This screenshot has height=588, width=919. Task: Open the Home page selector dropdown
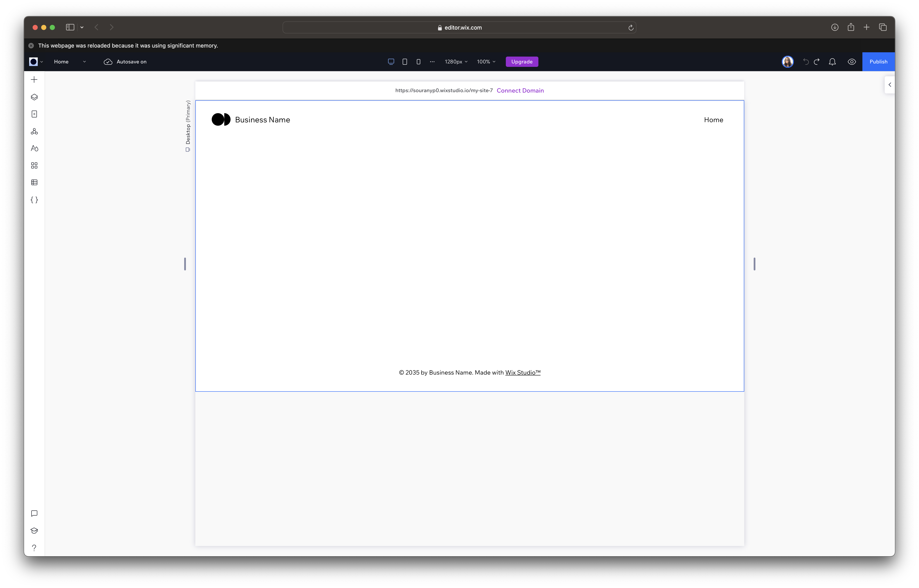(x=84, y=61)
